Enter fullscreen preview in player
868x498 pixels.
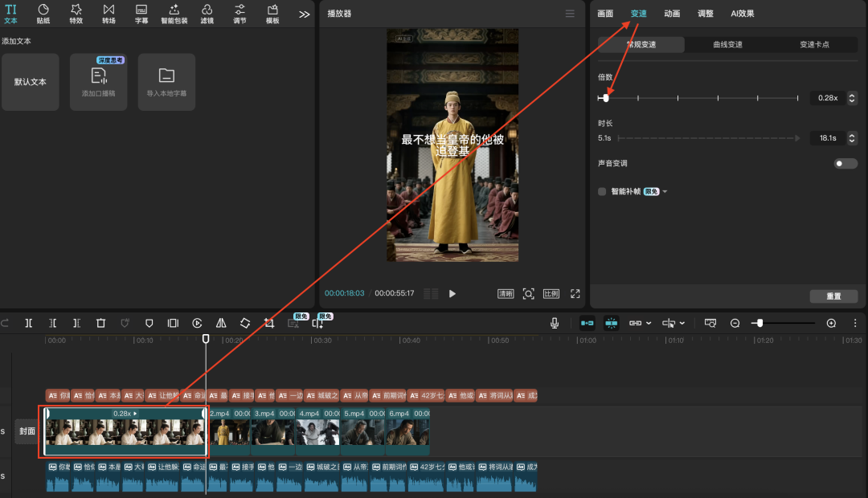575,294
